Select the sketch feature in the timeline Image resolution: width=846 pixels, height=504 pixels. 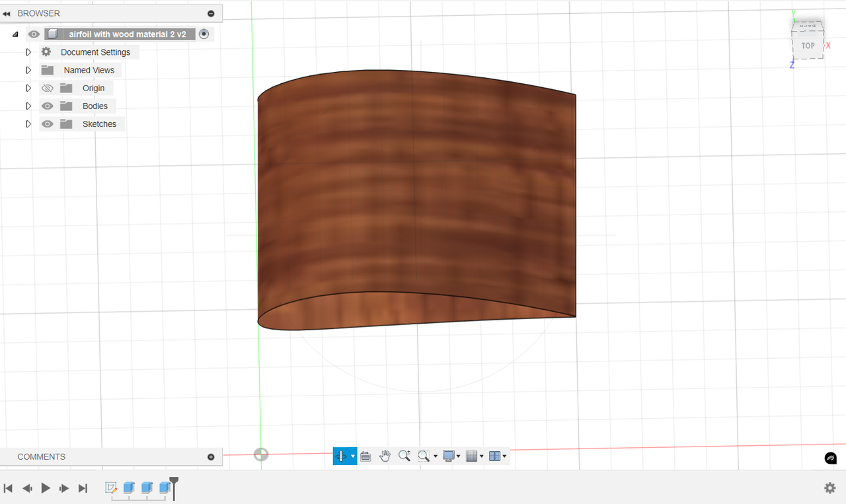(x=111, y=487)
